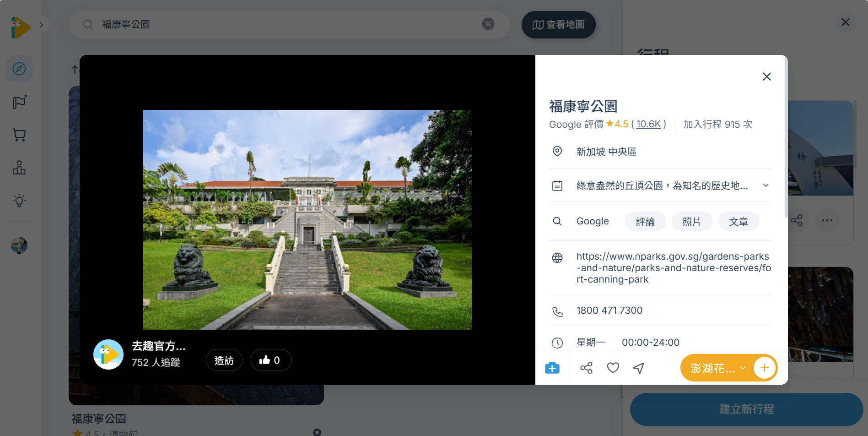Click the Google search magnifier icon

(x=557, y=221)
